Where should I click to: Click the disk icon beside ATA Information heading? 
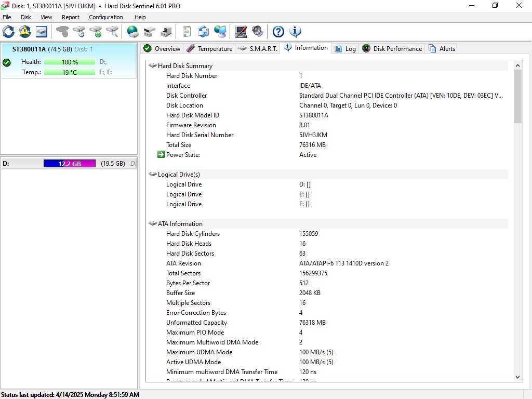[152, 223]
